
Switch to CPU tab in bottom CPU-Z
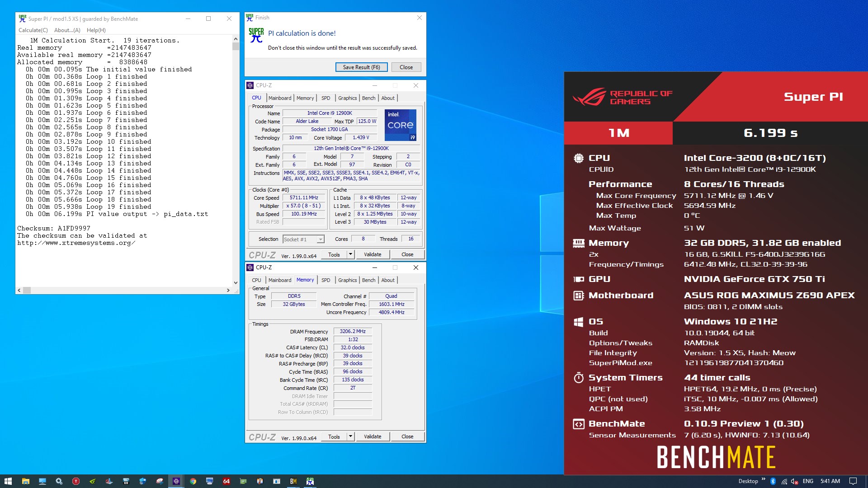coord(257,280)
